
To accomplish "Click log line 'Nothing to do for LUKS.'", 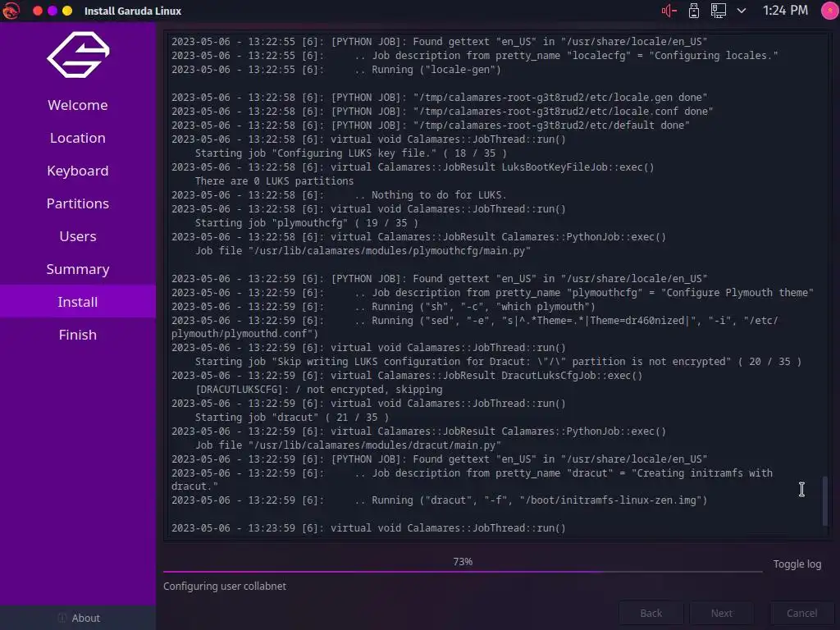I will pos(339,195).
